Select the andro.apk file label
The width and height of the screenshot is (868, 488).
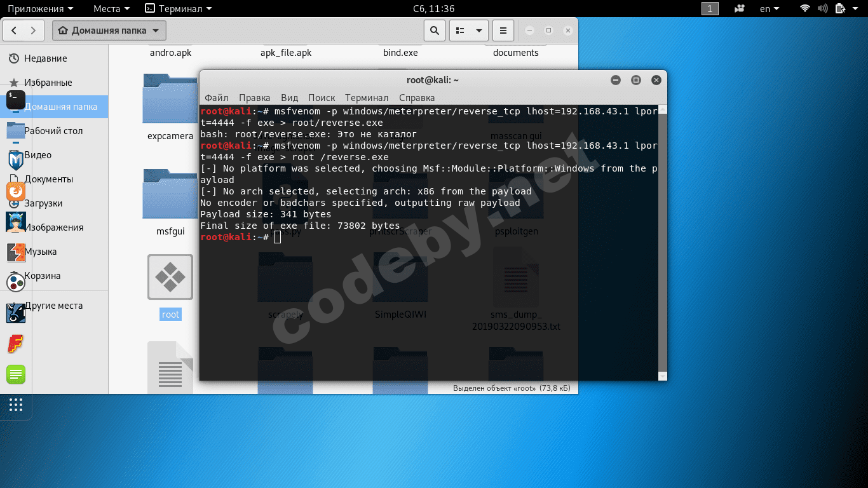click(170, 53)
